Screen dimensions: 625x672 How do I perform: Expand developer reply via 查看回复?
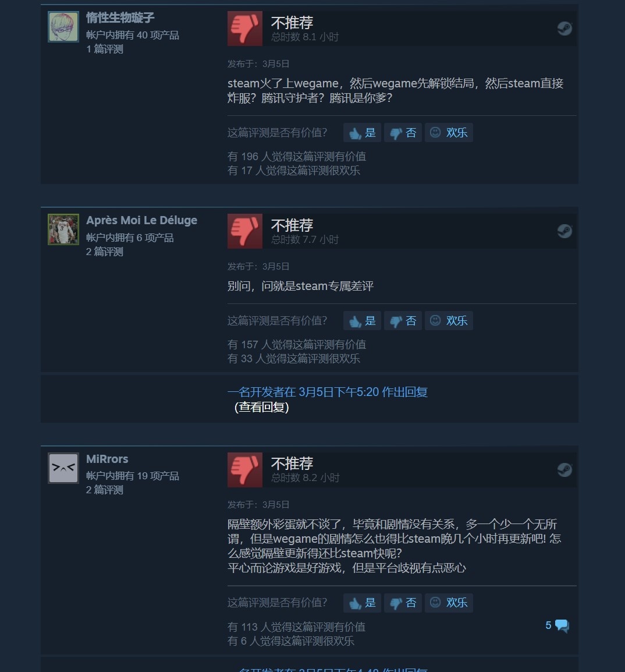tap(262, 406)
